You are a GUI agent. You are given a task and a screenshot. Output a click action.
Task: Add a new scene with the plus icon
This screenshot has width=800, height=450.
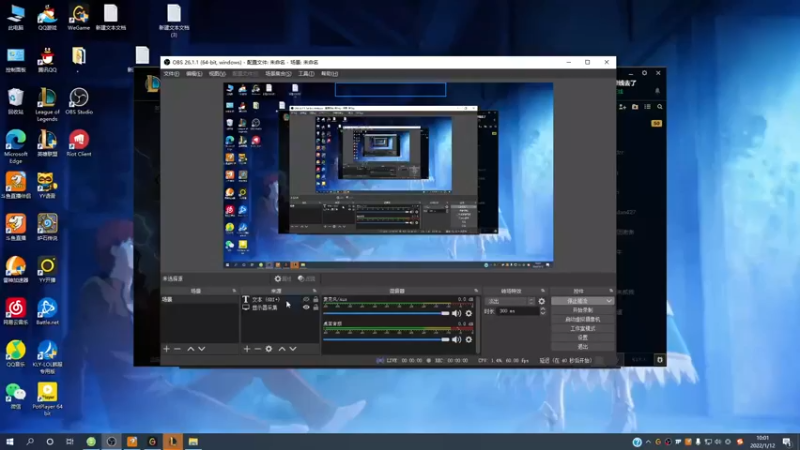point(166,349)
